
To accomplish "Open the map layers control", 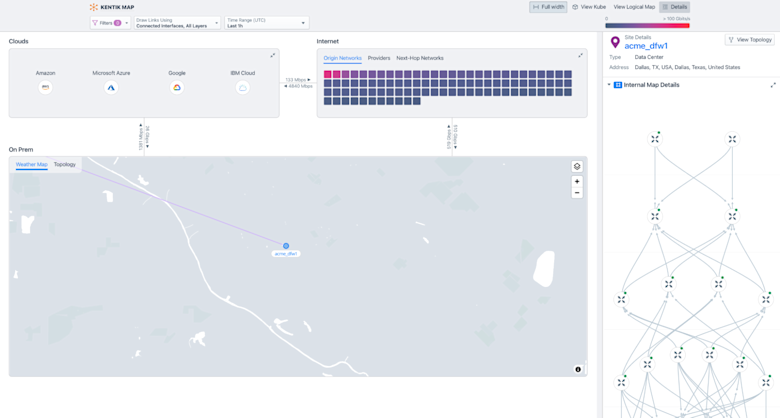I will tap(577, 166).
